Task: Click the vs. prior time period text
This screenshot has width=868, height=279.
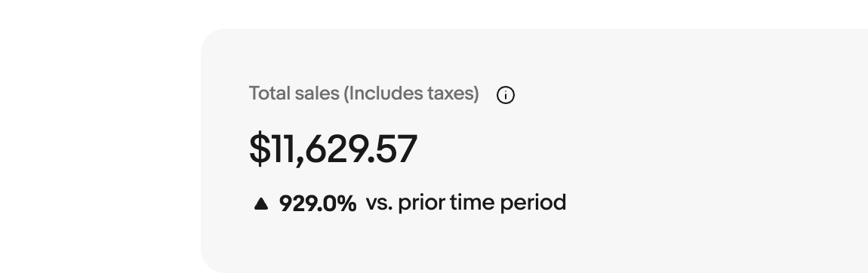Action: coord(466,203)
